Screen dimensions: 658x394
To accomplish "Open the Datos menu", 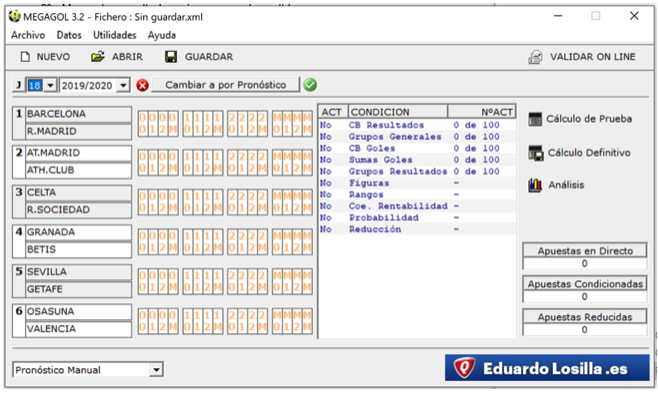I will (x=69, y=35).
